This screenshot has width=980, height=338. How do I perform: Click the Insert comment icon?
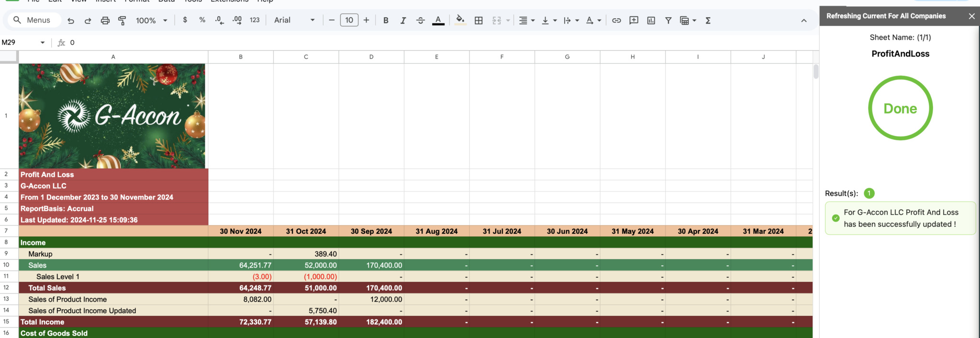(634, 20)
